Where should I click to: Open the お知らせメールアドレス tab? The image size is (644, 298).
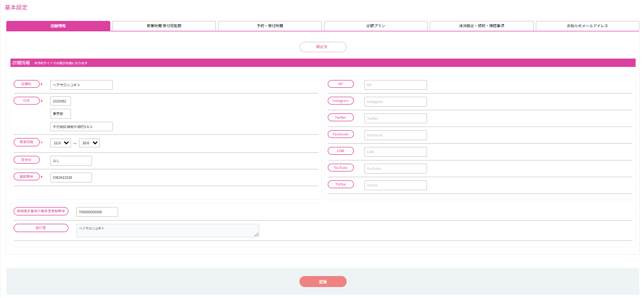click(587, 26)
